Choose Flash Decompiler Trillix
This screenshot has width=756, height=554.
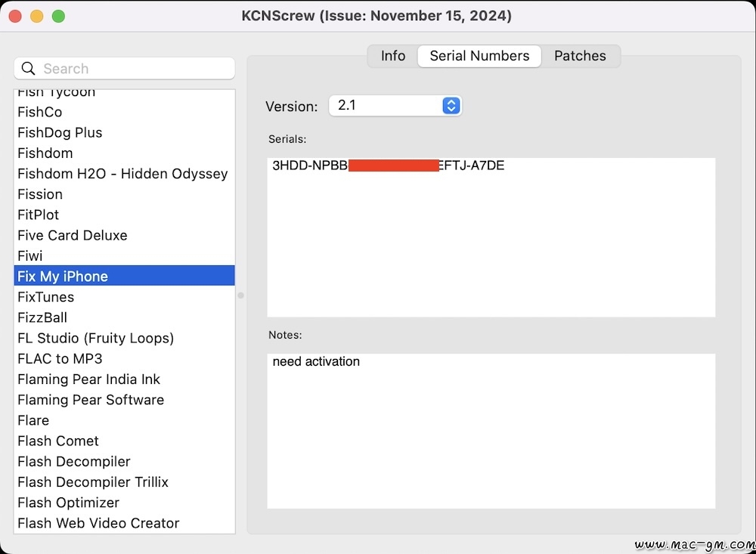125,482
